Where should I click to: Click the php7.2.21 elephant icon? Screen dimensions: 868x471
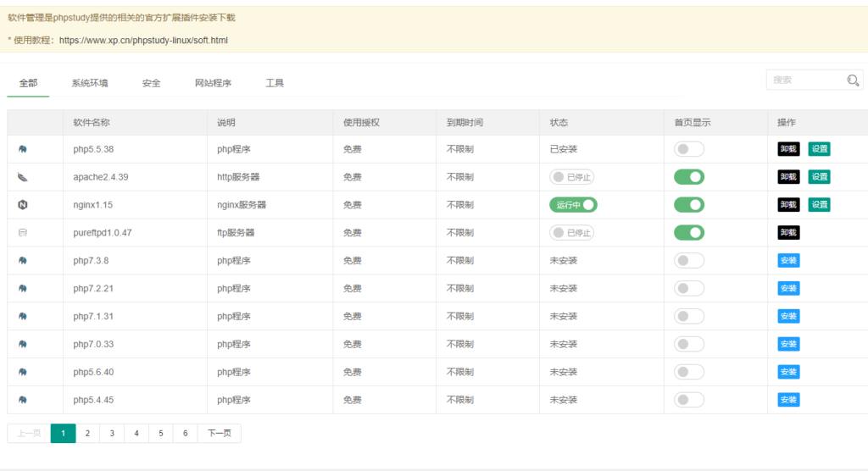point(23,288)
